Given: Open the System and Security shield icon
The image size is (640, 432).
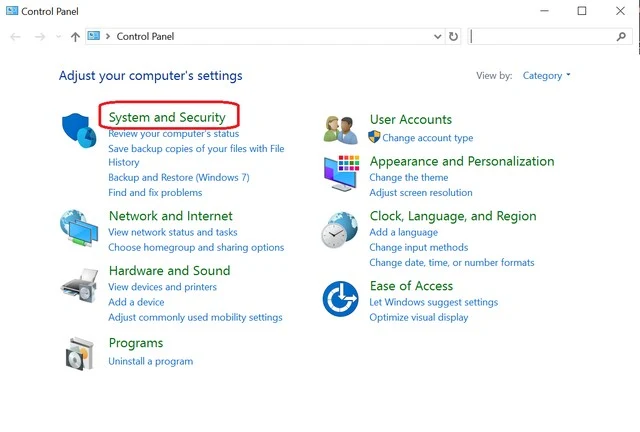Looking at the screenshot, I should [x=79, y=130].
